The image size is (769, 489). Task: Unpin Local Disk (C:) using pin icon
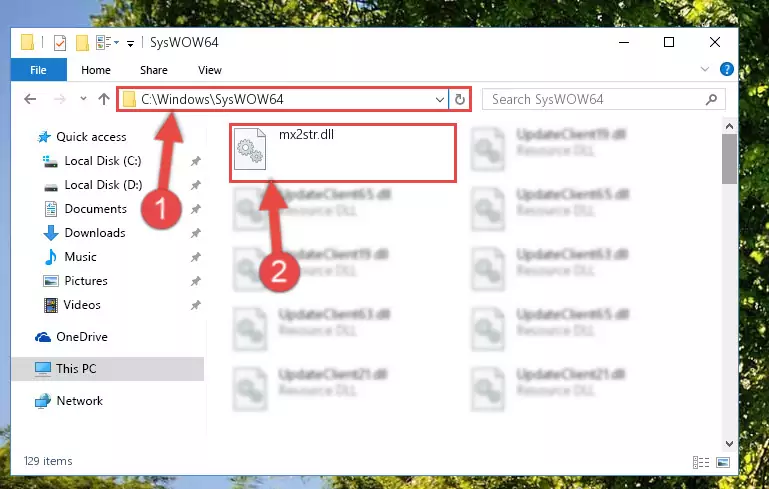pyautogui.click(x=196, y=161)
